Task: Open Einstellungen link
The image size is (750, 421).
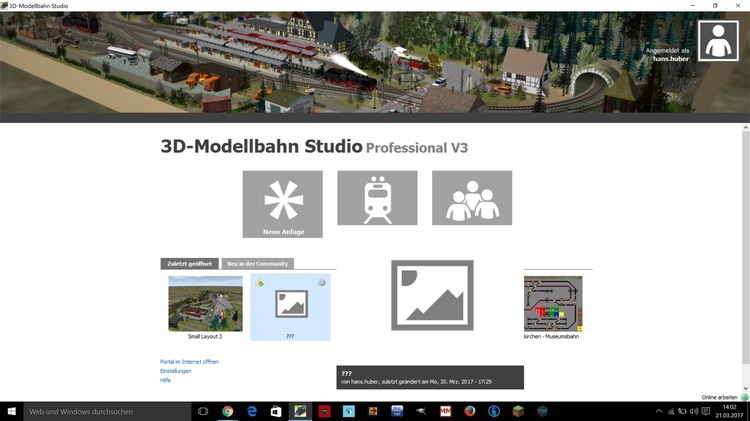Action: [176, 371]
